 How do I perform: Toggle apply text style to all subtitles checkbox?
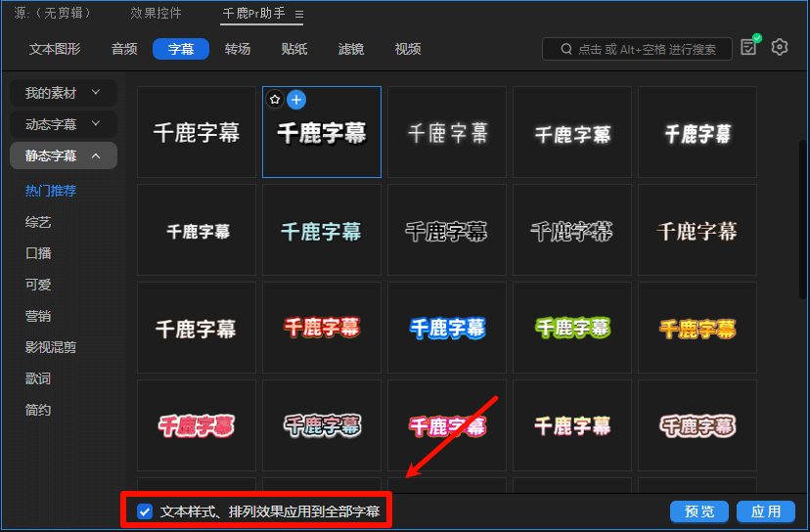tap(145, 511)
